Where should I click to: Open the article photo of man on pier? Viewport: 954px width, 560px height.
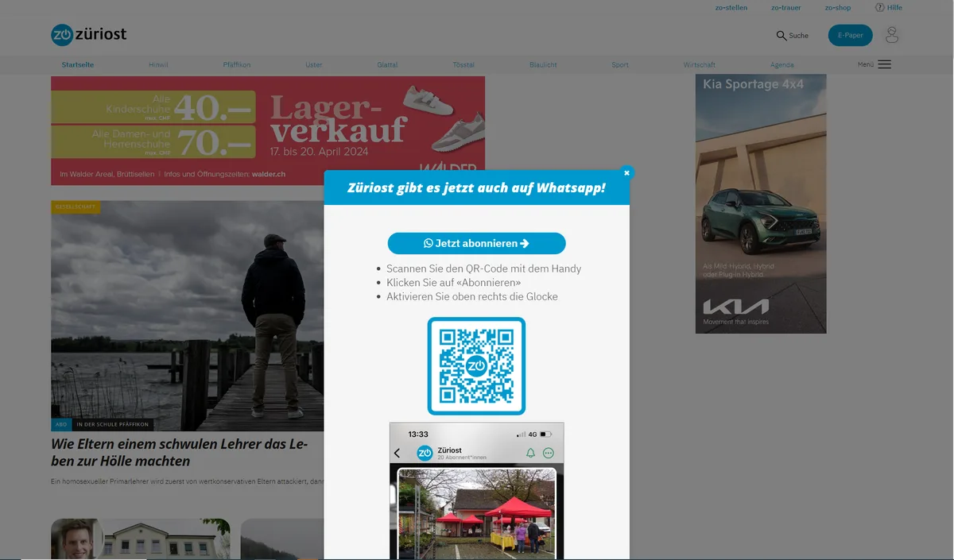188,315
